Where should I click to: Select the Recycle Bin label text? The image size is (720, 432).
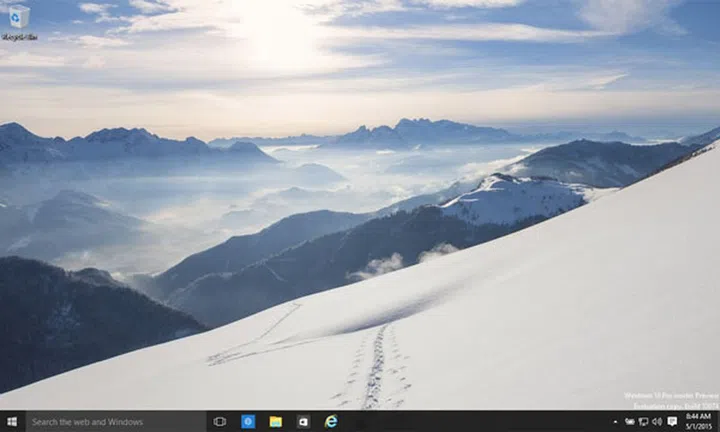pyautogui.click(x=19, y=37)
